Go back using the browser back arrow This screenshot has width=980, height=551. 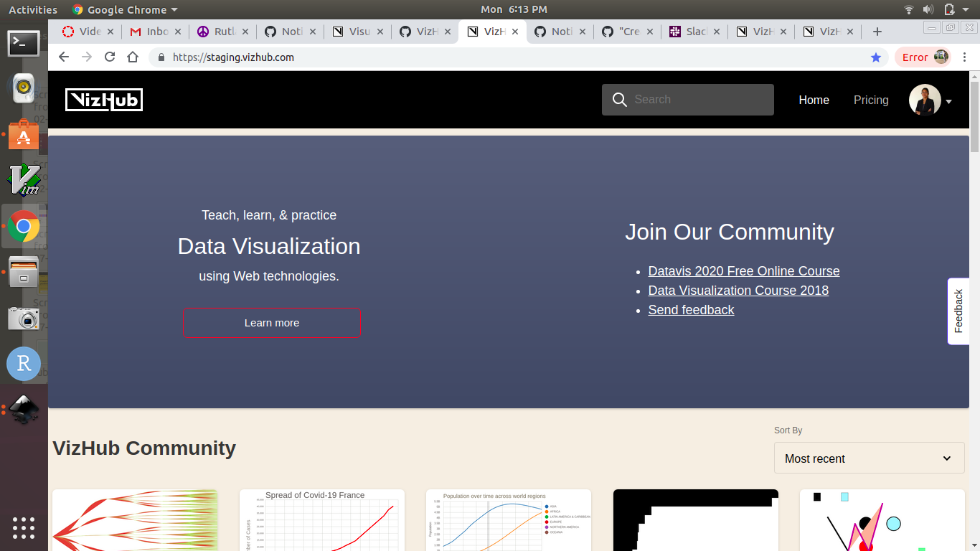coord(63,57)
